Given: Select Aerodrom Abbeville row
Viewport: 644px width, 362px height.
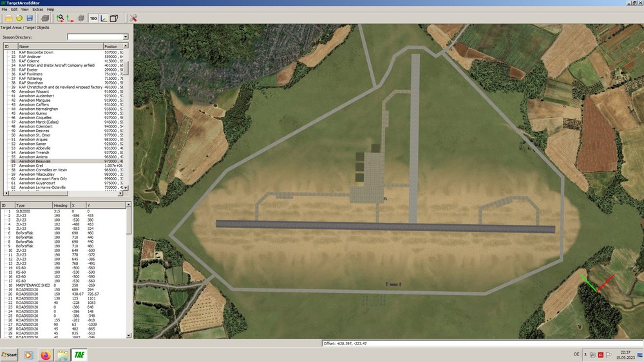Looking at the screenshot, I should pyautogui.click(x=35, y=148).
